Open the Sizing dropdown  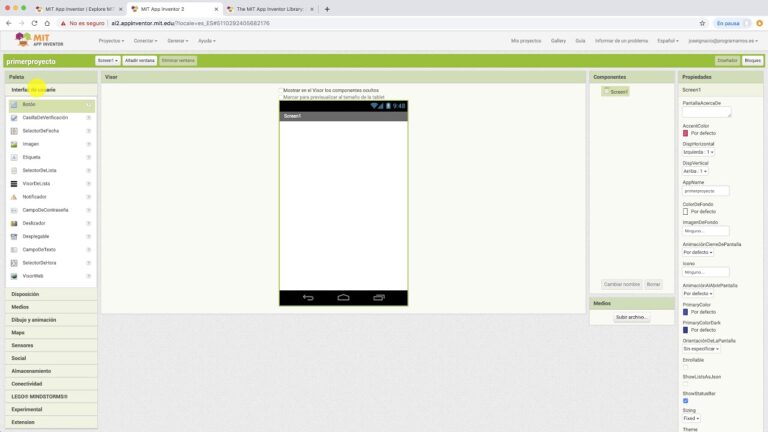click(x=691, y=418)
